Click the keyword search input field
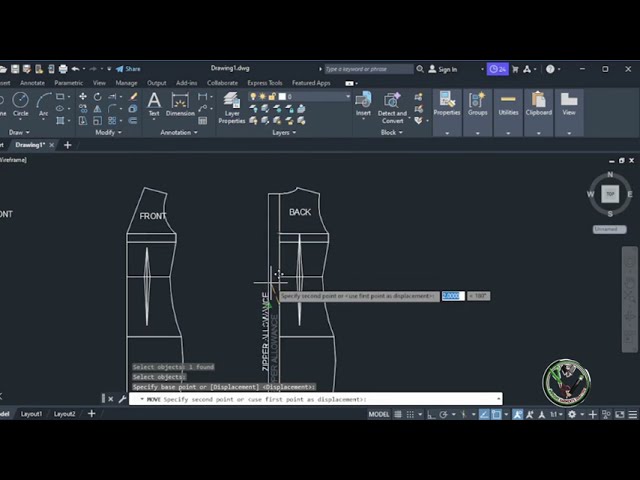The width and height of the screenshot is (640, 480). click(369, 69)
